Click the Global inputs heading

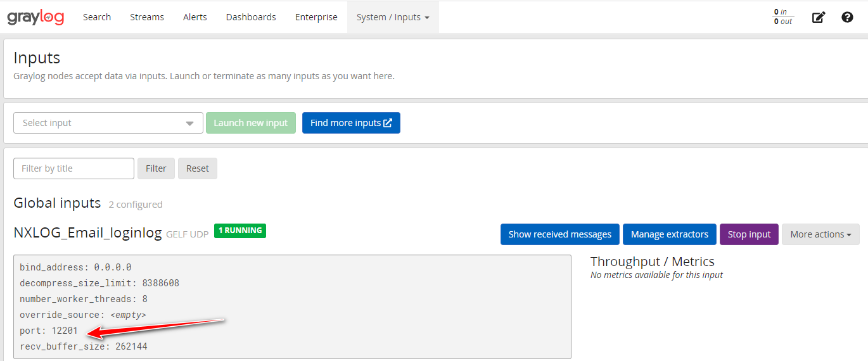pyautogui.click(x=57, y=203)
